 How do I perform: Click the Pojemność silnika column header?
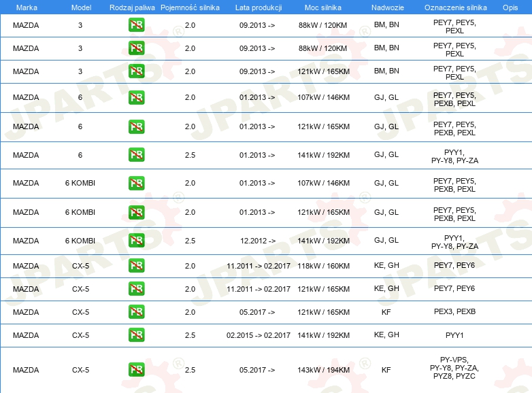pyautogui.click(x=190, y=7)
